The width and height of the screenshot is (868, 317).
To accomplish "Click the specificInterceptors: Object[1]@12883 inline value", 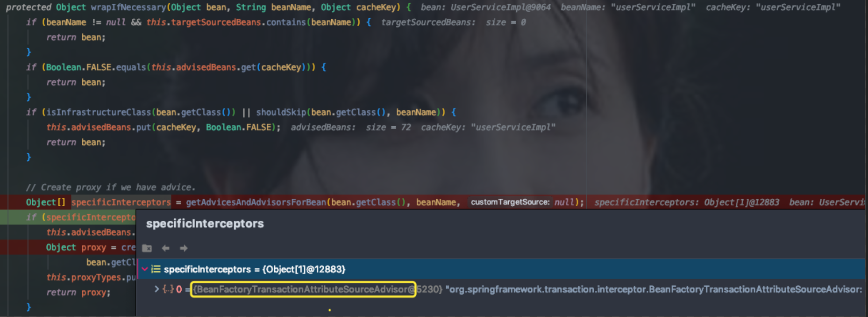I will 687,202.
